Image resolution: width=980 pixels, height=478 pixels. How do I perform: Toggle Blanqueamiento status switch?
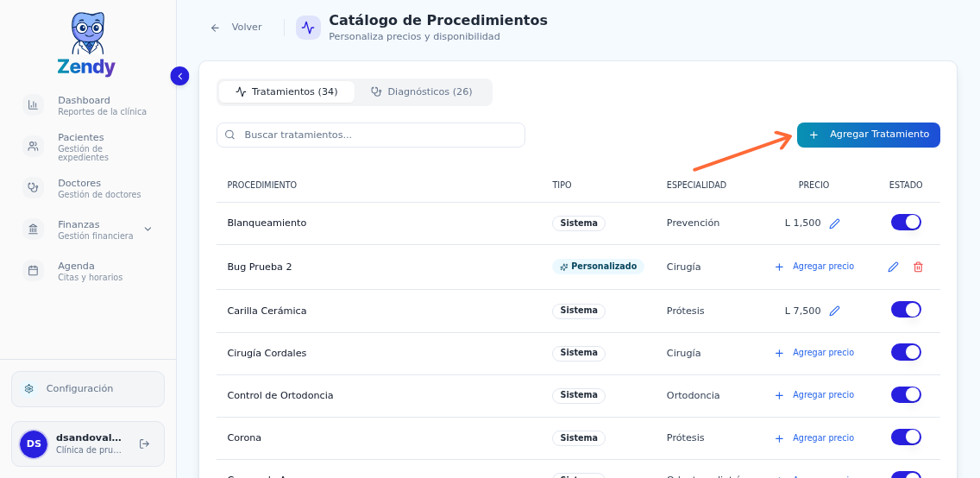[x=907, y=223]
